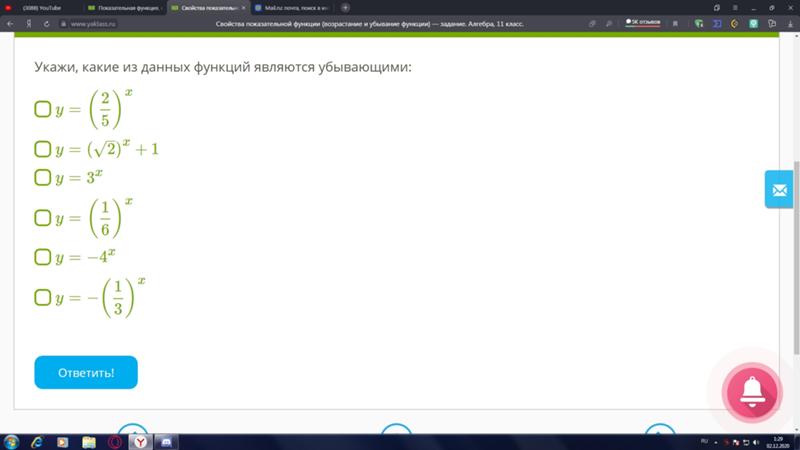Open the envelope feedback side button
The height and width of the screenshot is (450, 800).
[x=779, y=190]
